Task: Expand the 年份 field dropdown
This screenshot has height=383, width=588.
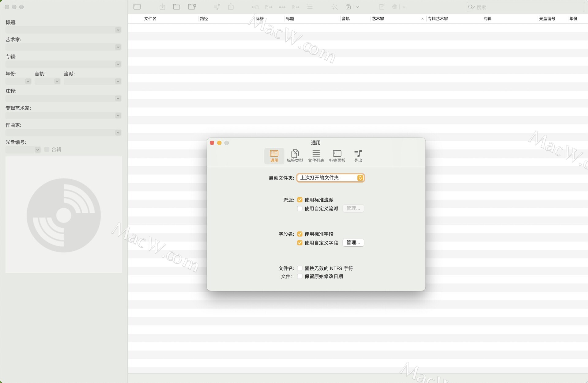Action: pyautogui.click(x=28, y=82)
